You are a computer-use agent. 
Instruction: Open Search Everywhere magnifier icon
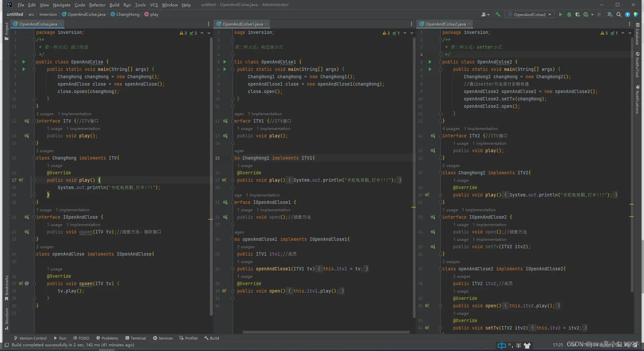pos(619,14)
